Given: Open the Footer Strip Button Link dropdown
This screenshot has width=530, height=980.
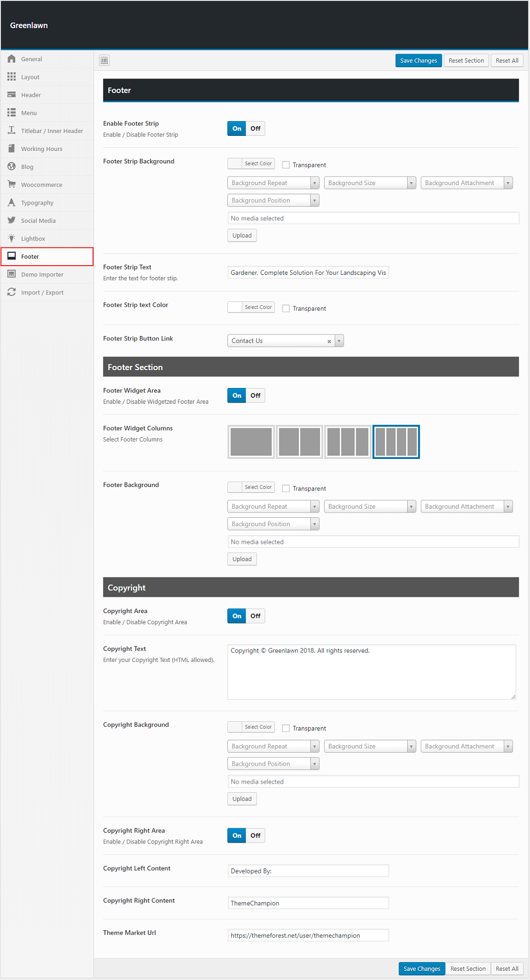Looking at the screenshot, I should 339,341.
